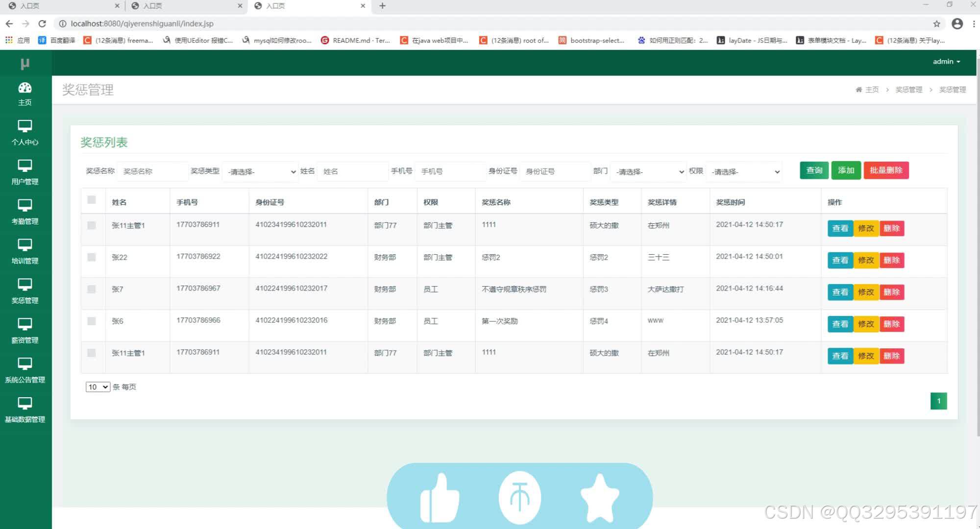Open the rows-per-page 10 dropdown

click(98, 387)
